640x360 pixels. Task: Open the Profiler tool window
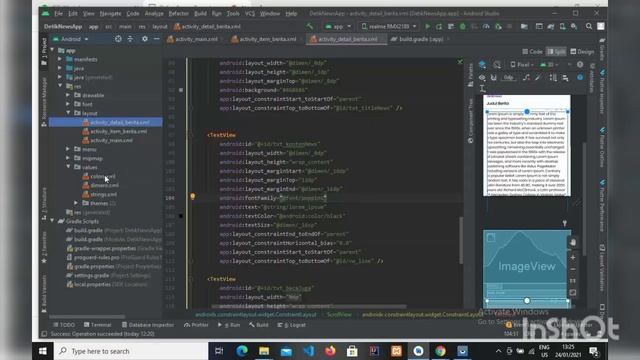(x=196, y=325)
